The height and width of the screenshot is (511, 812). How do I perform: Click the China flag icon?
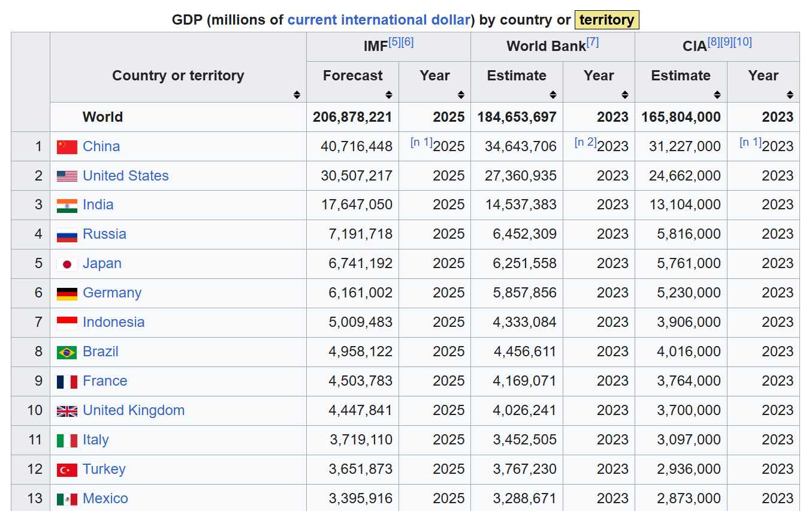click(x=67, y=147)
